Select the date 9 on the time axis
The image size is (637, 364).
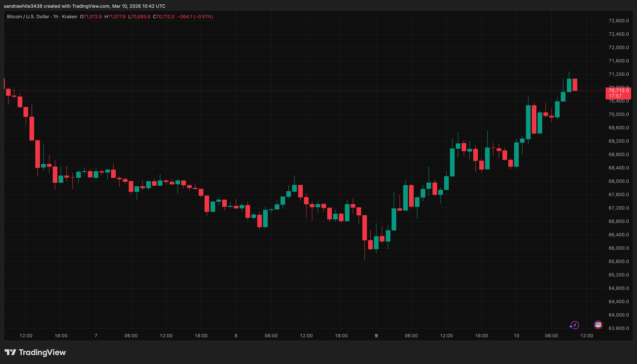click(x=376, y=336)
